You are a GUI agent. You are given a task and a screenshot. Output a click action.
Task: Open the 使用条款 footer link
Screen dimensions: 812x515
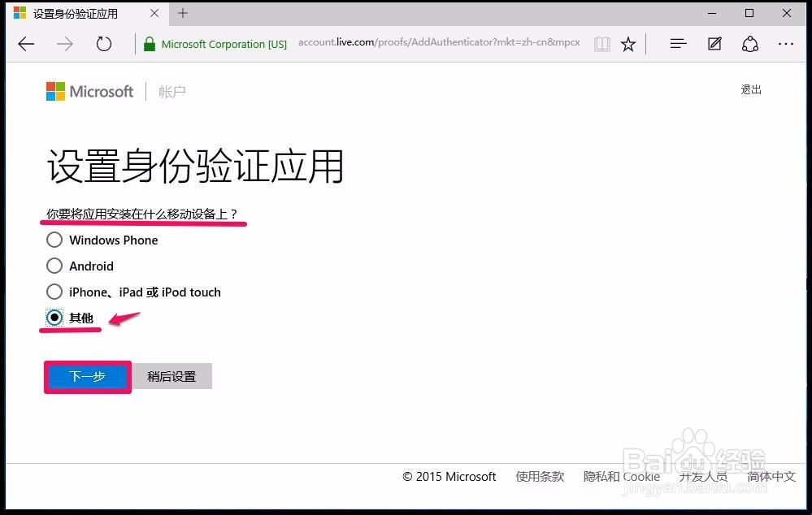click(540, 476)
